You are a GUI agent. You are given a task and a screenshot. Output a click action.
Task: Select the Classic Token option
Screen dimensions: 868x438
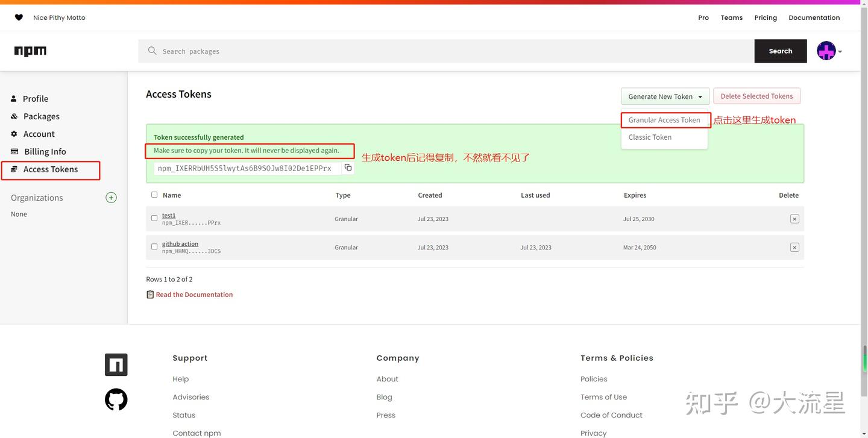pos(649,137)
